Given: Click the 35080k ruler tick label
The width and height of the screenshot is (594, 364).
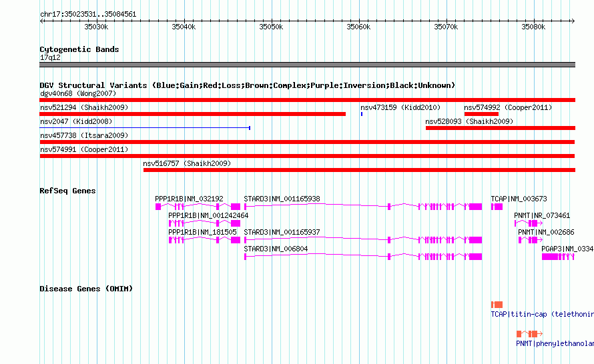Looking at the screenshot, I should pyautogui.click(x=533, y=27).
